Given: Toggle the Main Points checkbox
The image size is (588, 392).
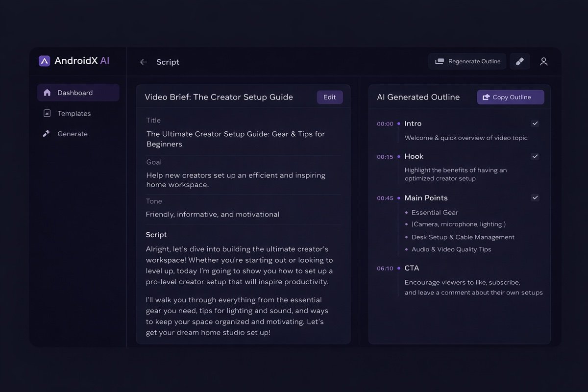Looking at the screenshot, I should pos(535,197).
